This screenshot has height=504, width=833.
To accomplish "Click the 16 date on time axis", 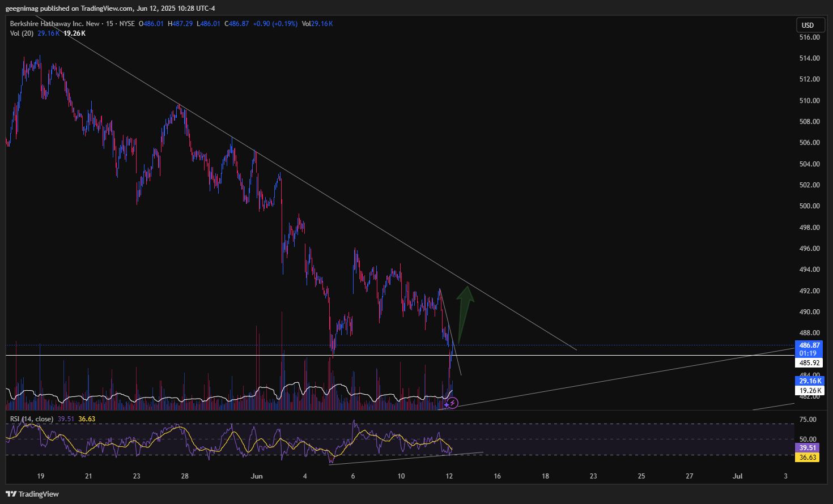I will tap(498, 476).
